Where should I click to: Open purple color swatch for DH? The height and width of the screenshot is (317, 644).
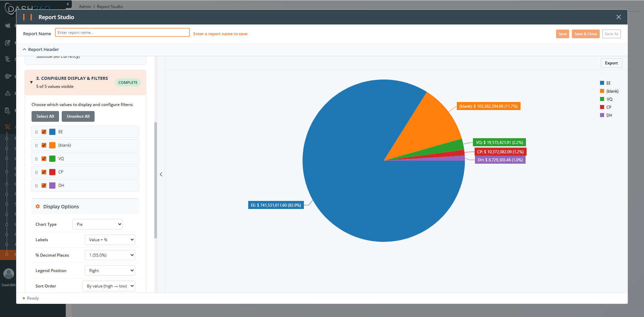click(x=52, y=186)
